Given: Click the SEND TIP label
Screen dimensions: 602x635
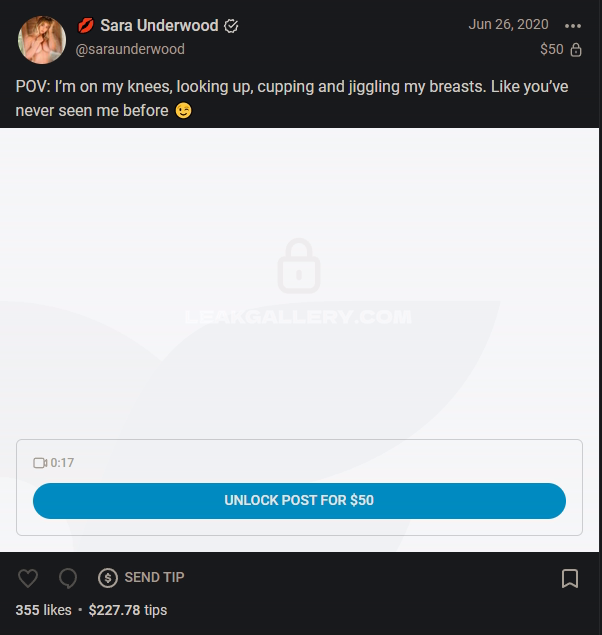Looking at the screenshot, I should (154, 577).
